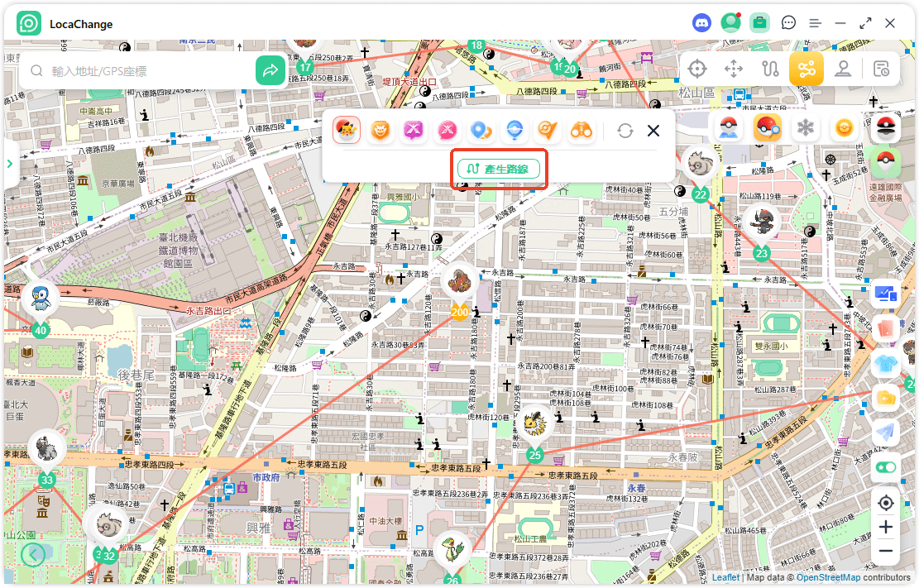Click the Pokémon marker numbered 23

coord(761,232)
